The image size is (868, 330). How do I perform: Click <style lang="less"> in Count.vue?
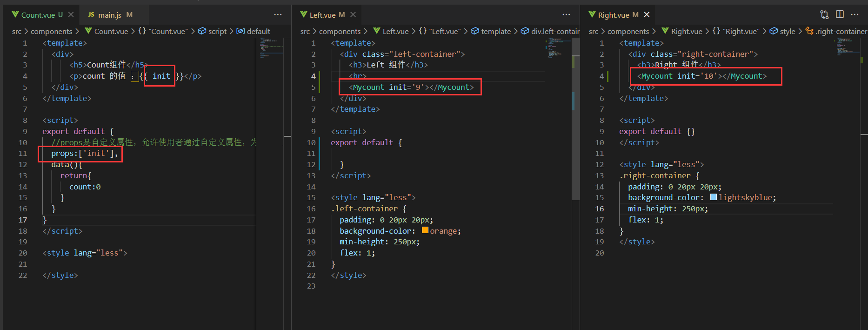(x=85, y=253)
